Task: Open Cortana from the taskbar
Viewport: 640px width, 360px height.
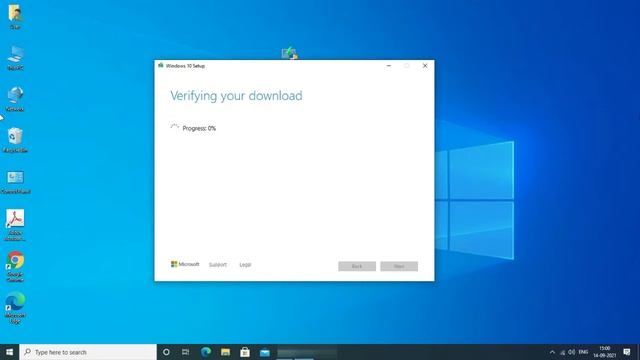Action: pos(166,352)
